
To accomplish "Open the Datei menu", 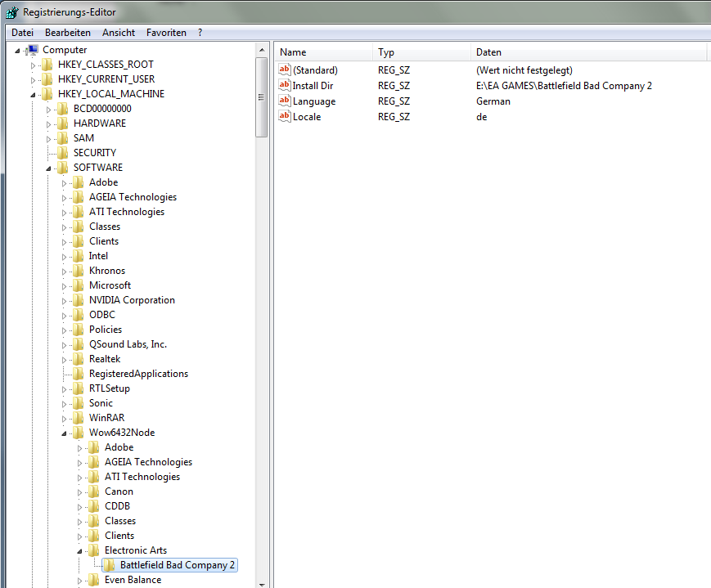I will [22, 33].
